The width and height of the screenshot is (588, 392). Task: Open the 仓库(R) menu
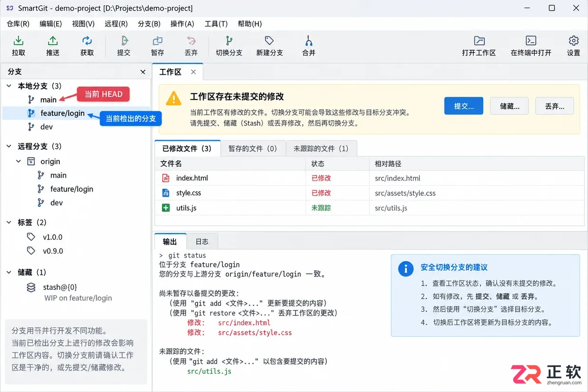pyautogui.click(x=18, y=24)
